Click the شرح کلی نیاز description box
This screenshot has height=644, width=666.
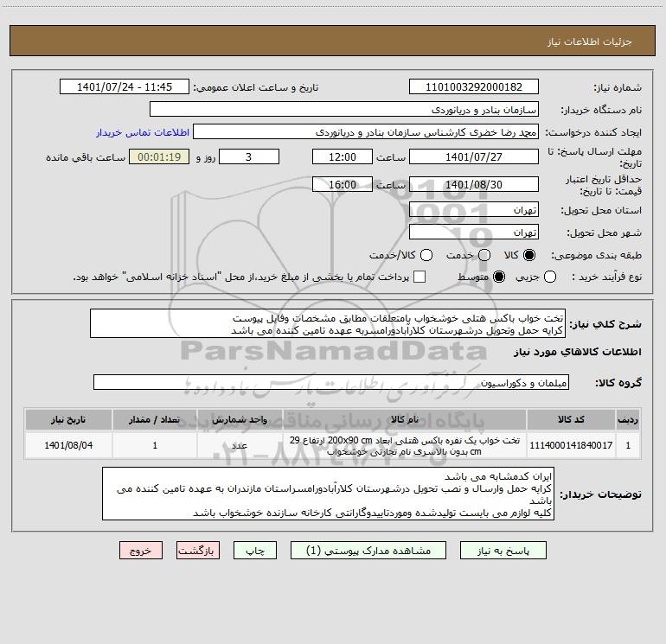pyautogui.click(x=328, y=324)
